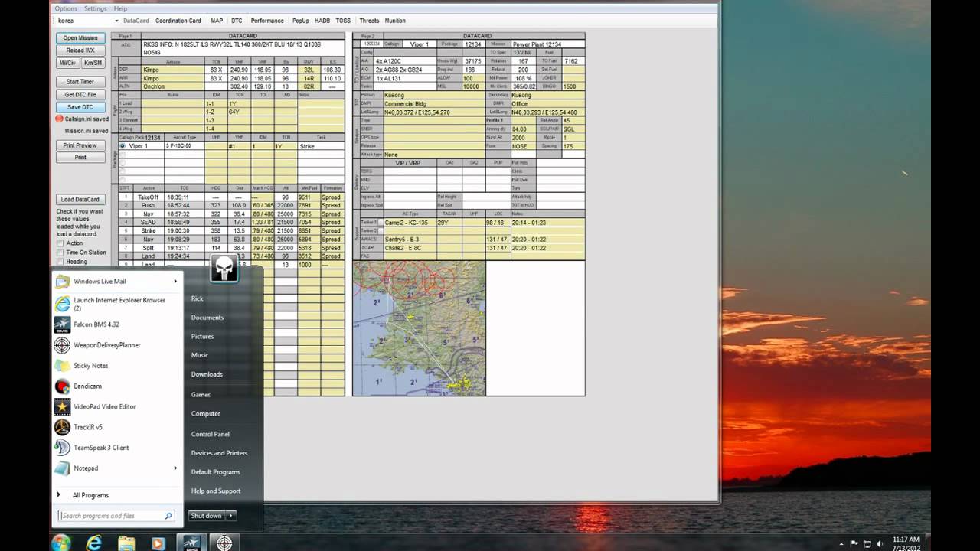
Task: Click the Mil/Civ button
Action: (x=67, y=63)
